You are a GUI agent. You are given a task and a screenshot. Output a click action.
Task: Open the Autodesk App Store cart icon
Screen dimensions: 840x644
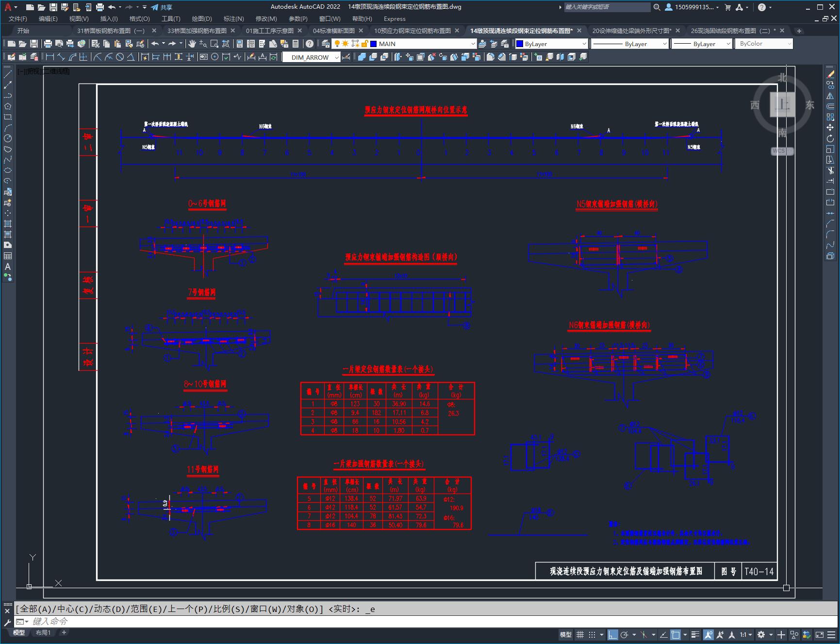click(727, 7)
